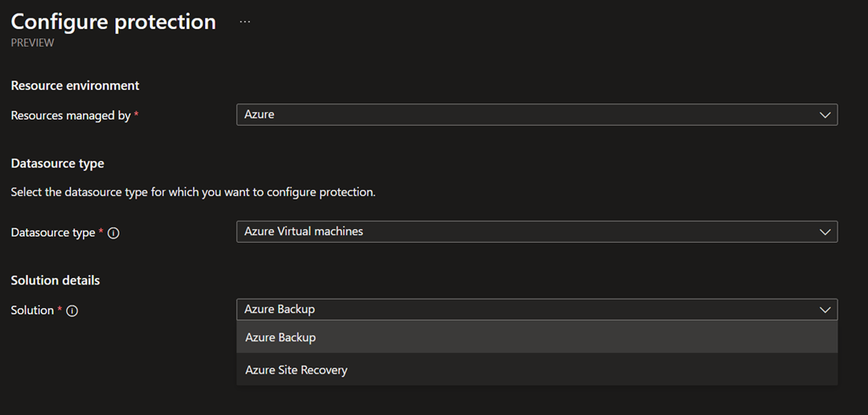
Task: Select Azure Backup from the dropdown list
Action: [x=281, y=338]
